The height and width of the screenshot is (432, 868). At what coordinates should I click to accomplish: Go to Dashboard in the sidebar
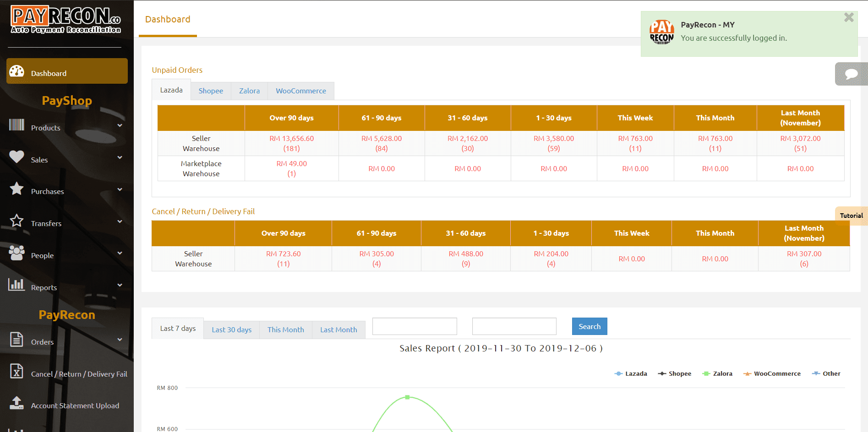click(67, 71)
